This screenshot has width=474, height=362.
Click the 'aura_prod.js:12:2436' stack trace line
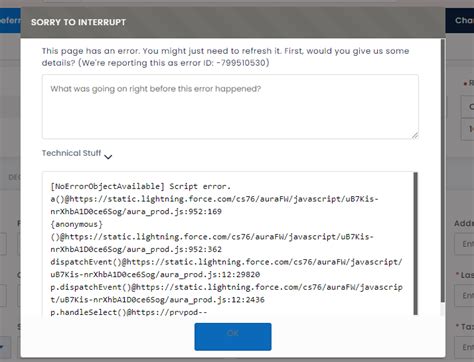[157, 300]
